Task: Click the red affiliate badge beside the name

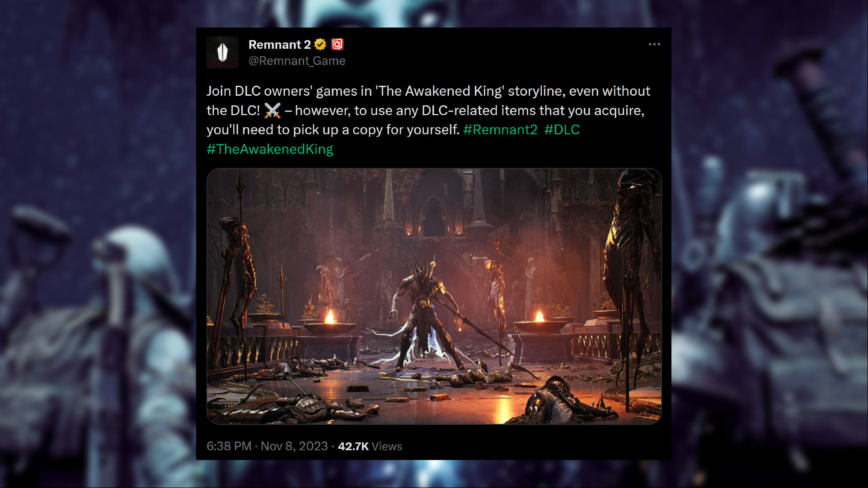Action: pos(338,44)
